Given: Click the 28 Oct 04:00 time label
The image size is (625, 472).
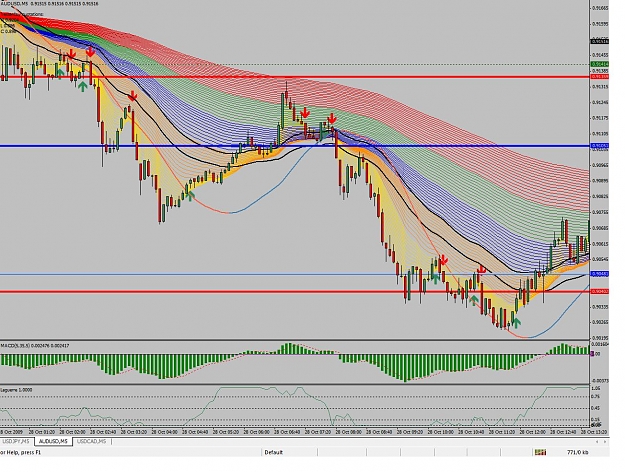Looking at the screenshot, I should pos(165,432).
